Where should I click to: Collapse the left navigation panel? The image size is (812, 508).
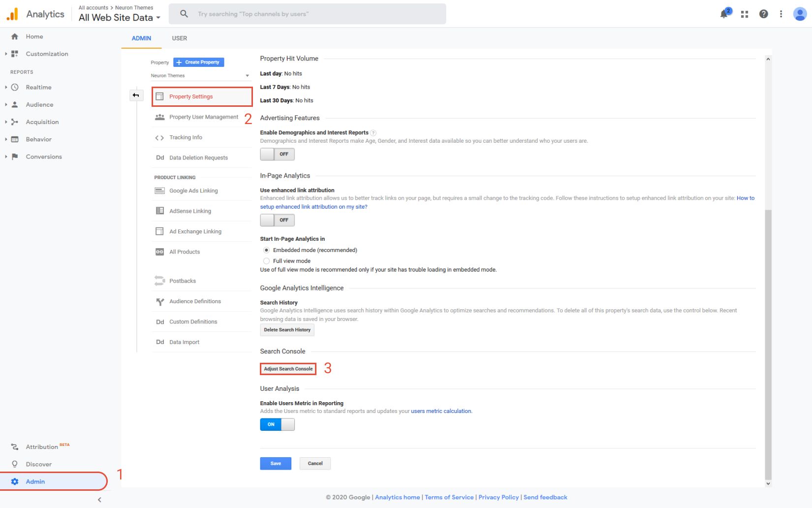click(x=99, y=499)
